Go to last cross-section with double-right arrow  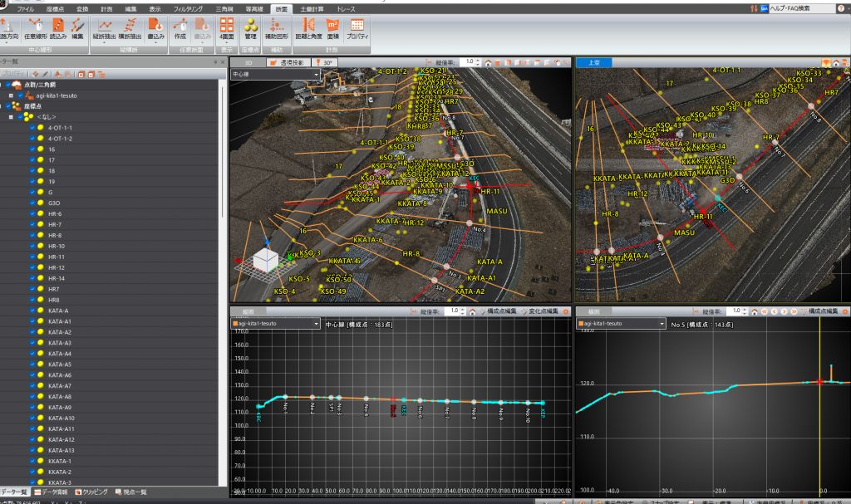click(x=794, y=312)
